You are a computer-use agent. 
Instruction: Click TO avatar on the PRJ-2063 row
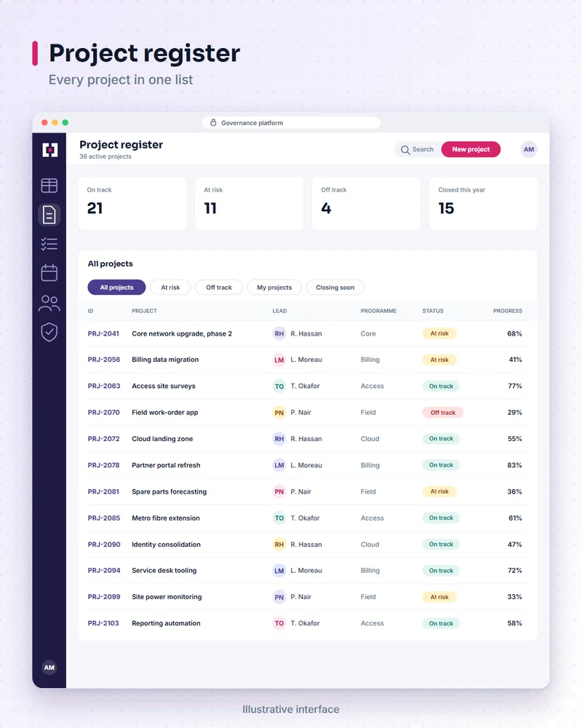[279, 387]
